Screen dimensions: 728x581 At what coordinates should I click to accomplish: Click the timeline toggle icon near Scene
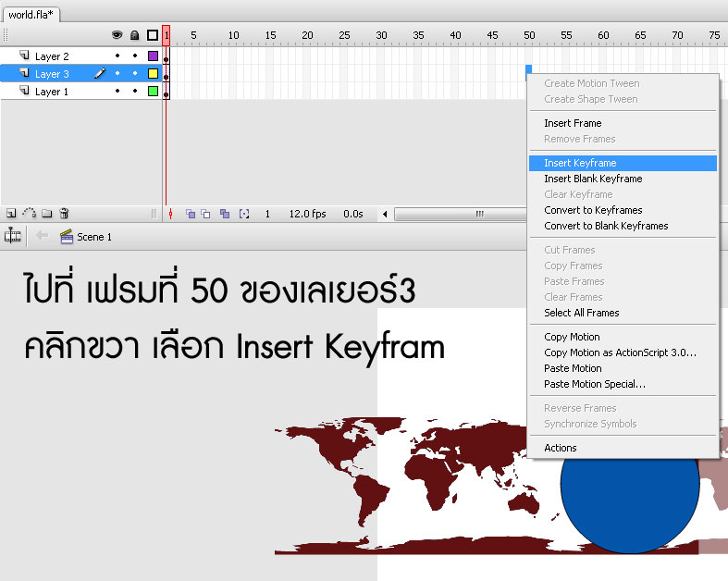(13, 236)
